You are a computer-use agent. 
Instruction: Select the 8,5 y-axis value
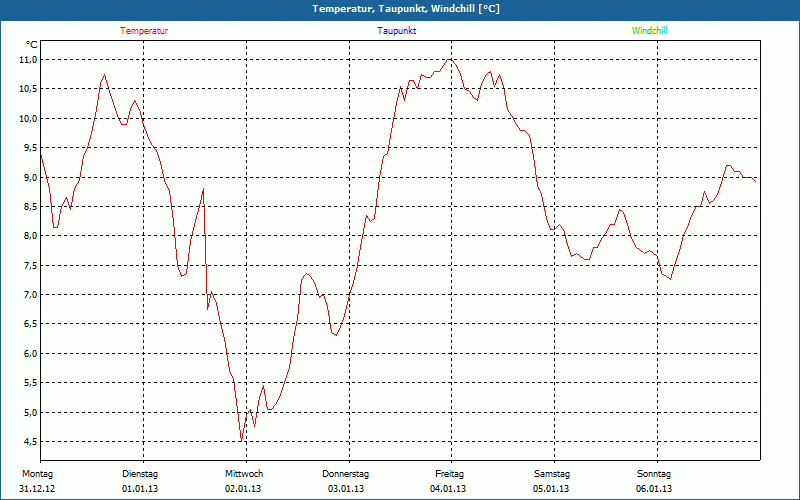31,207
